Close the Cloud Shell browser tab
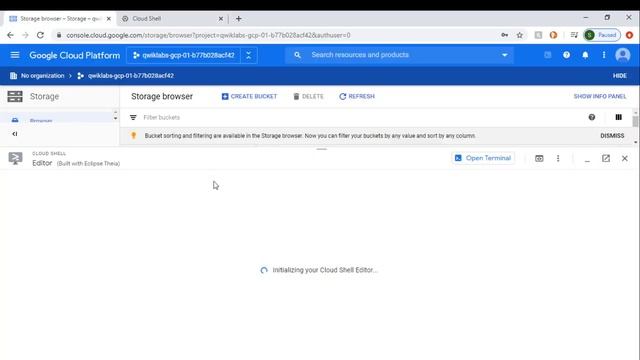The height and width of the screenshot is (360, 640). coord(220,19)
